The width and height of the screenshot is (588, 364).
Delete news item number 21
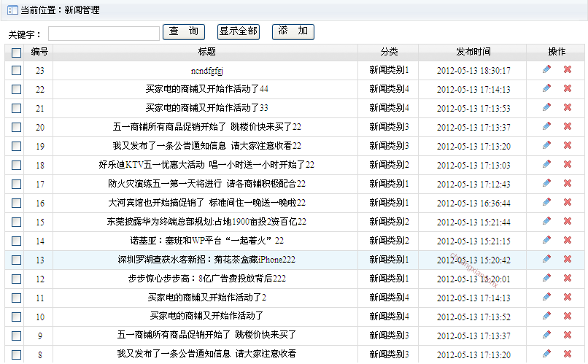tap(568, 107)
